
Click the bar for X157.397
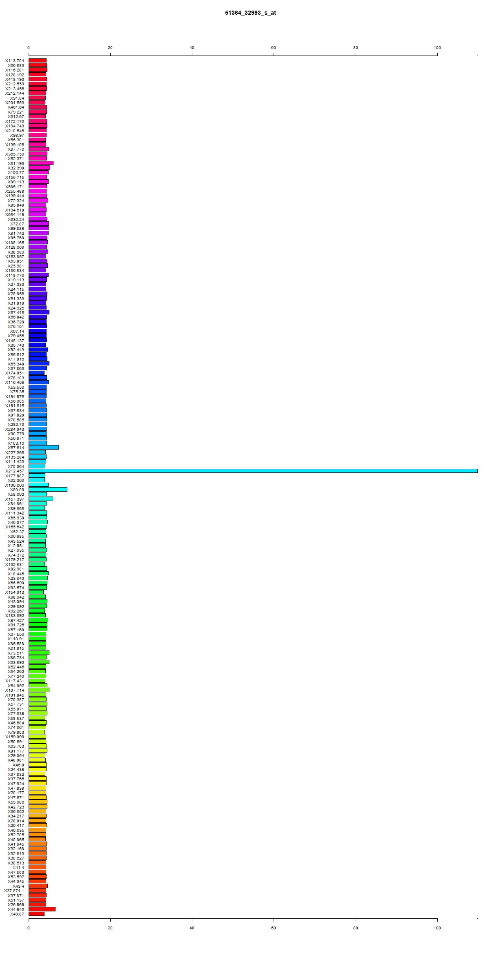(41, 499)
